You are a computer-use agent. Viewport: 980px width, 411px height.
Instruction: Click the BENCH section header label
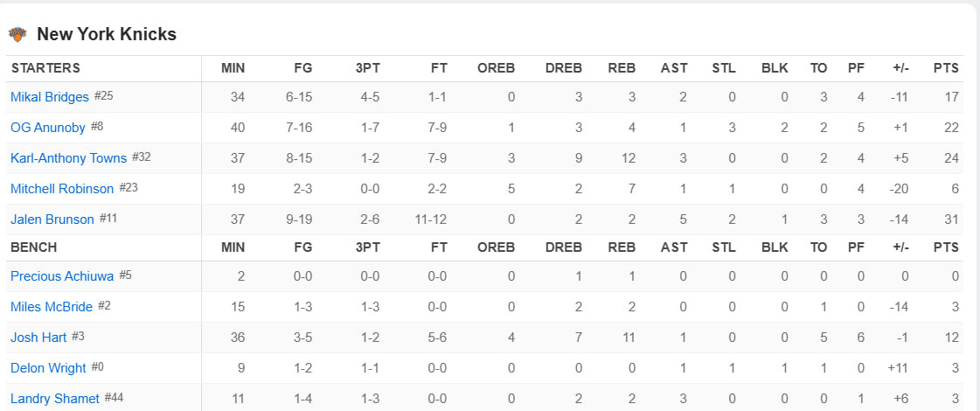[x=34, y=247]
